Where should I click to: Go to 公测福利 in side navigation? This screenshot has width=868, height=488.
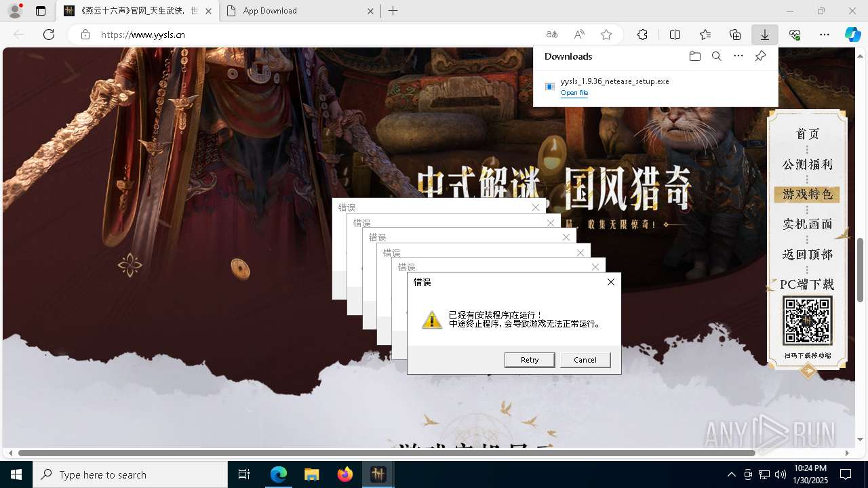807,165
